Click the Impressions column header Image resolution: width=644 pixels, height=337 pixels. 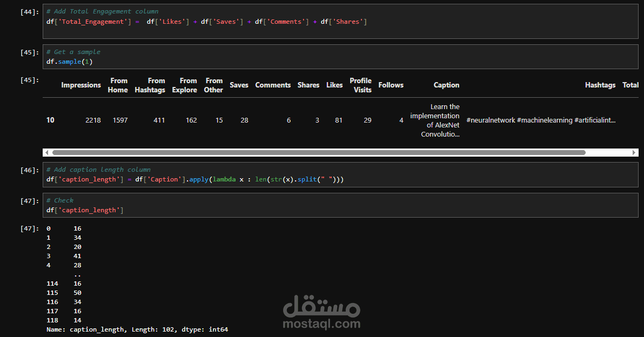pyautogui.click(x=81, y=85)
